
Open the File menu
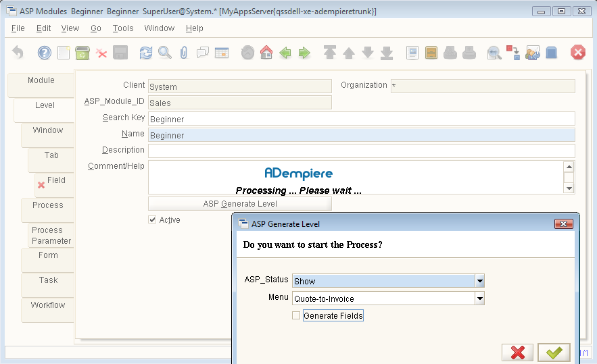point(18,28)
